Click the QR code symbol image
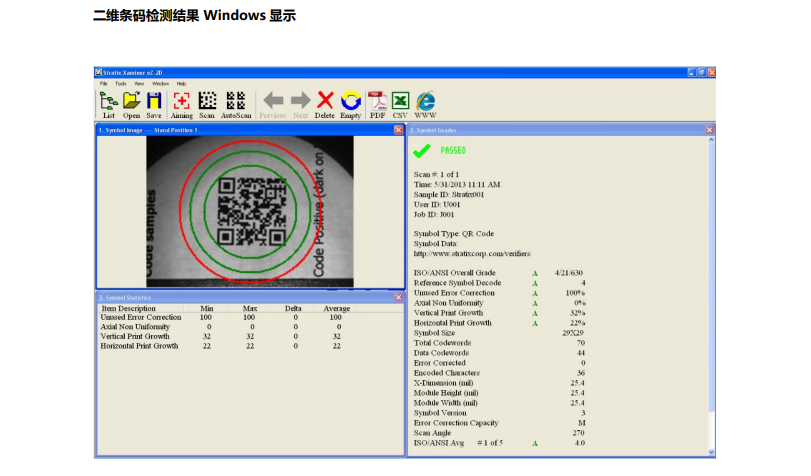 pos(250,212)
